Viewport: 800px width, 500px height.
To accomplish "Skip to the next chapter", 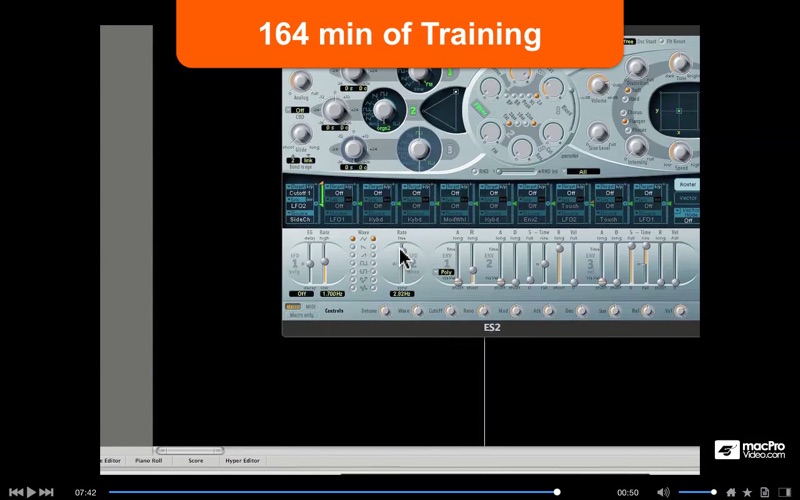I will [46, 492].
